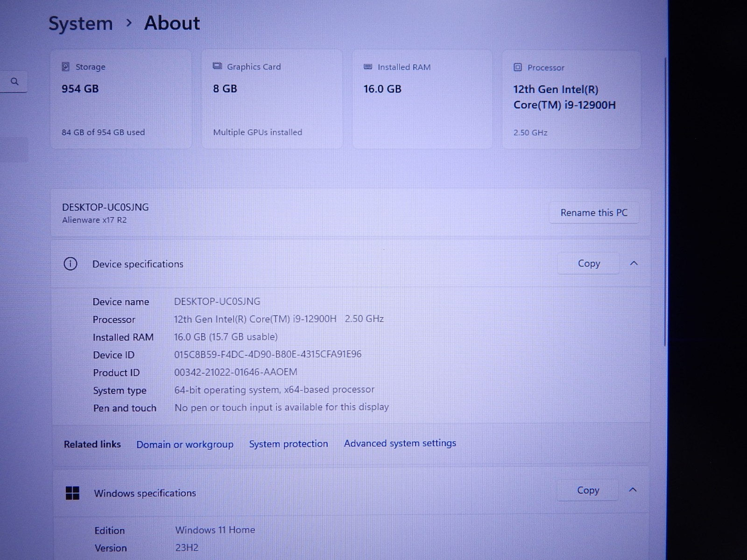The height and width of the screenshot is (560, 747).
Task: Click the Windows logo beside Windows specifications
Action: (x=72, y=493)
